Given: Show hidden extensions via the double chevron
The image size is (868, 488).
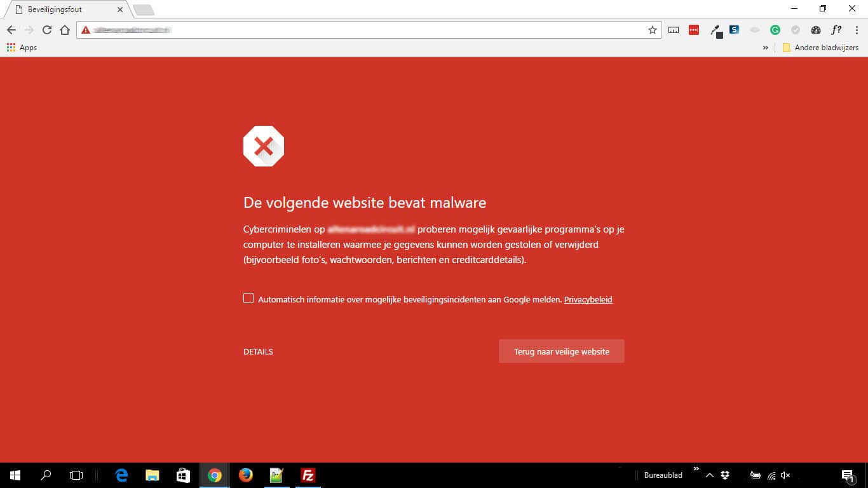Looking at the screenshot, I should 765,47.
